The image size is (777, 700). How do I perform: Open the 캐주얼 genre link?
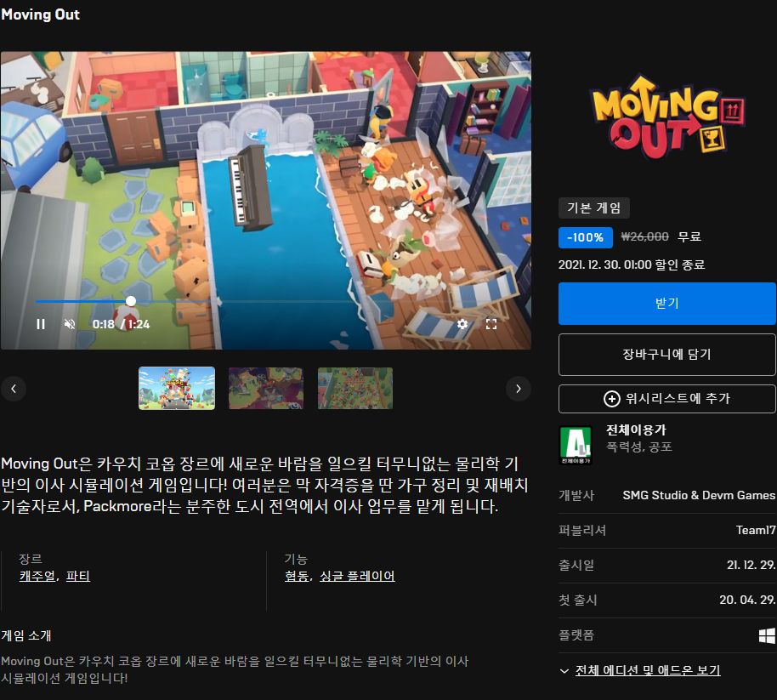pyautogui.click(x=37, y=576)
